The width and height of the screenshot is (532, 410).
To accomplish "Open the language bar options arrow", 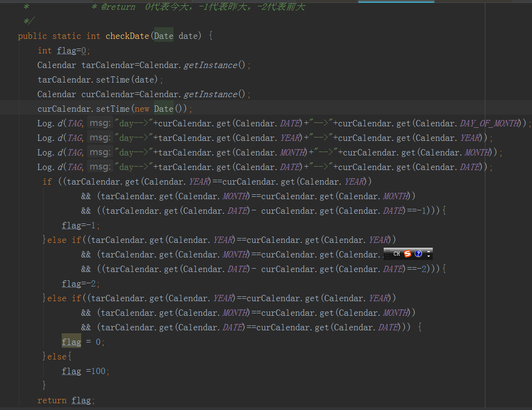I will (428, 256).
